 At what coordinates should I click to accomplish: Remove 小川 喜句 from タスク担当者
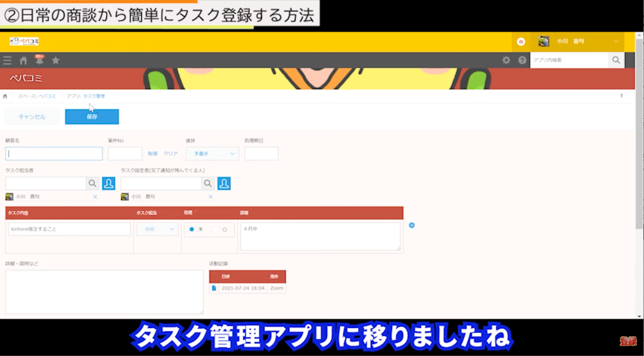coord(95,197)
